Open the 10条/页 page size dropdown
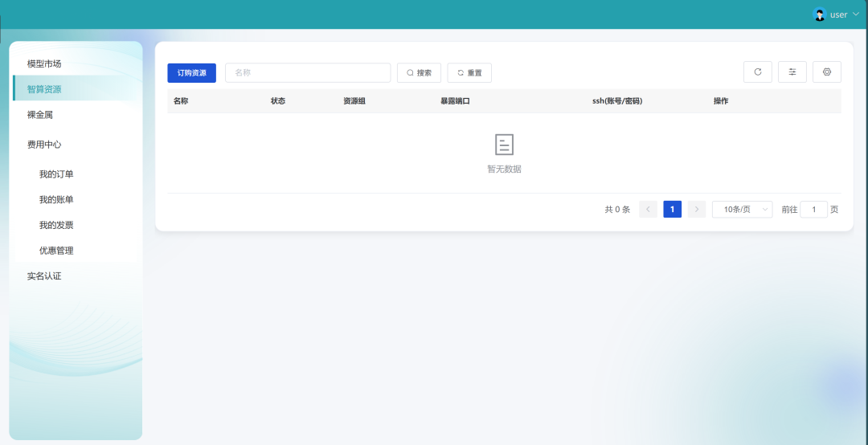 [742, 209]
